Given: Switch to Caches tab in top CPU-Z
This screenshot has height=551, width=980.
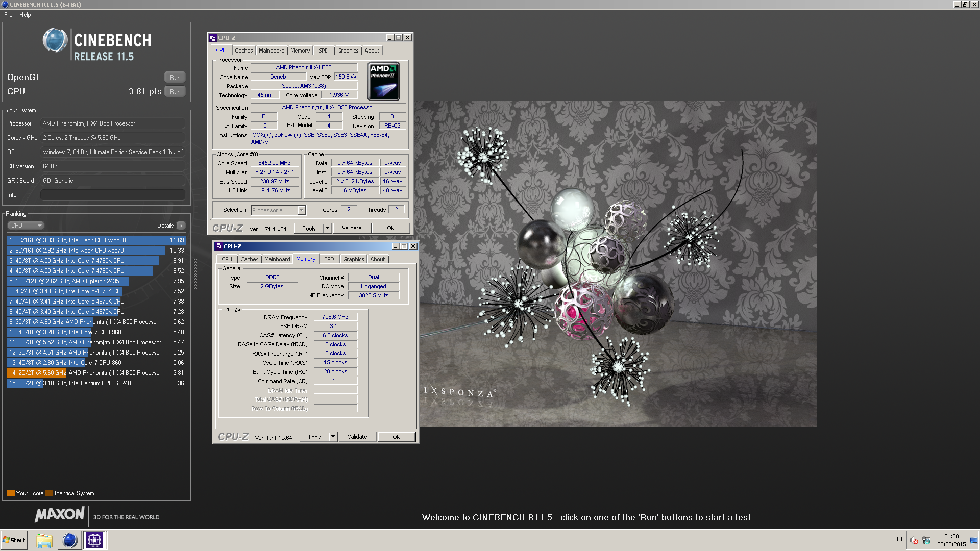Looking at the screenshot, I should [243, 51].
